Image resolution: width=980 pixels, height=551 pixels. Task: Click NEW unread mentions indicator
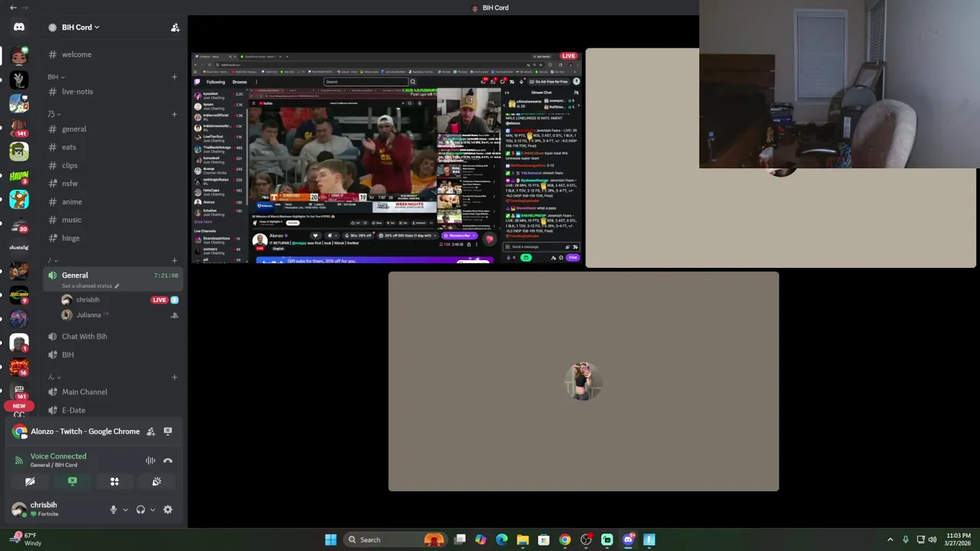(18, 406)
